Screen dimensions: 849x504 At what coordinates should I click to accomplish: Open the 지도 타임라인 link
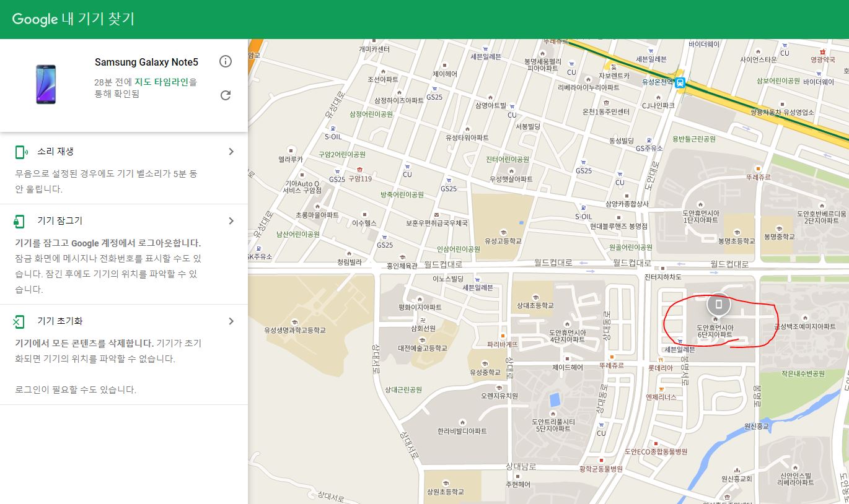click(161, 82)
